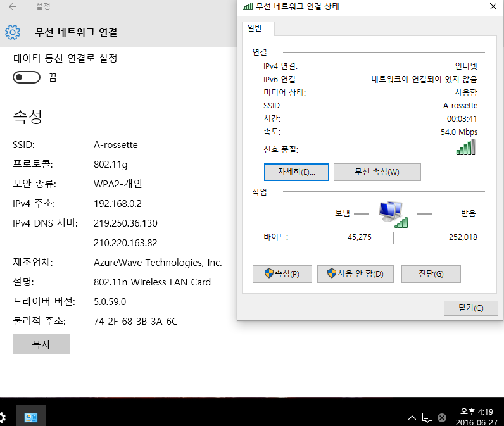
Task: Click the wireless signal icon in dialog title
Action: coord(248,6)
